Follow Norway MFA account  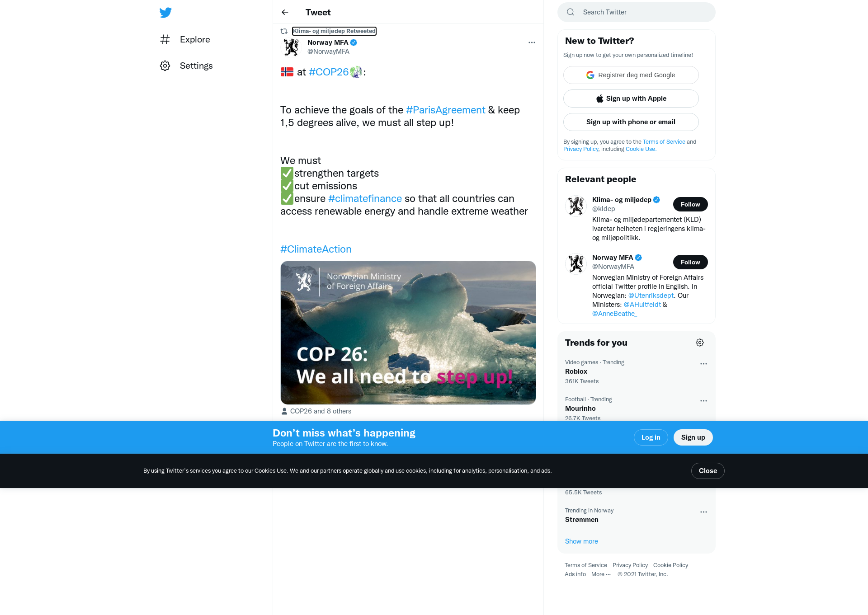pyautogui.click(x=690, y=262)
